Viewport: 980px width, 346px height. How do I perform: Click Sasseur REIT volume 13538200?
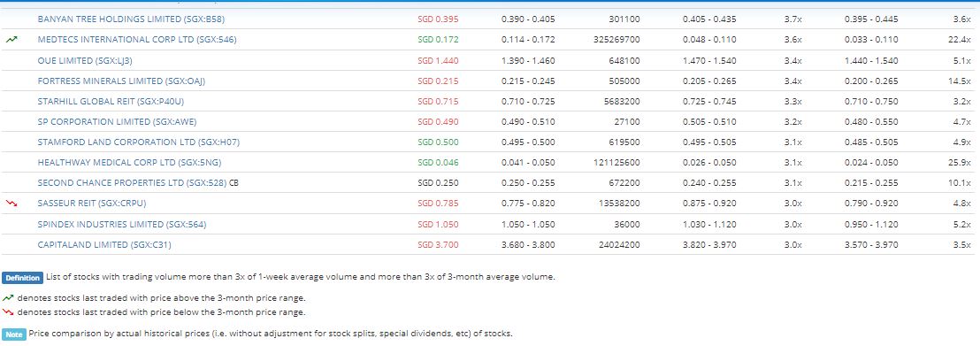[x=619, y=204]
